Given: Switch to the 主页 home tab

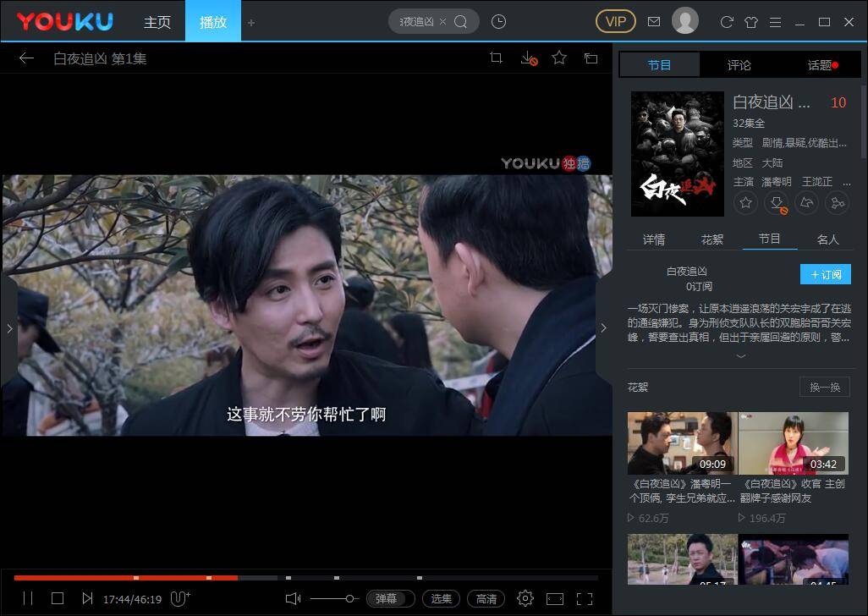Looking at the screenshot, I should [157, 22].
